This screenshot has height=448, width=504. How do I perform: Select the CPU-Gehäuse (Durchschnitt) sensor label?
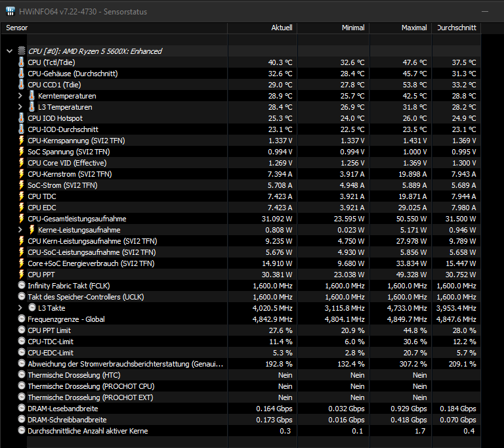tap(73, 74)
